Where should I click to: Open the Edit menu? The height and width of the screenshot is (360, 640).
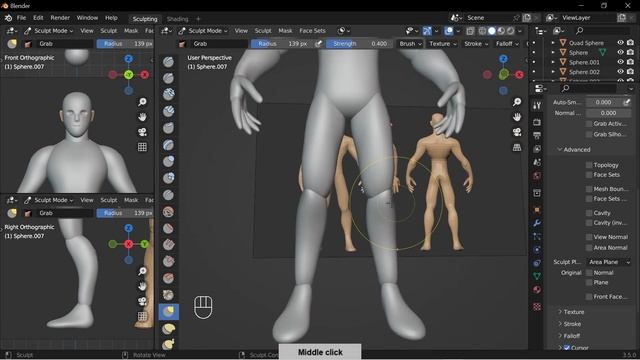pos(38,18)
